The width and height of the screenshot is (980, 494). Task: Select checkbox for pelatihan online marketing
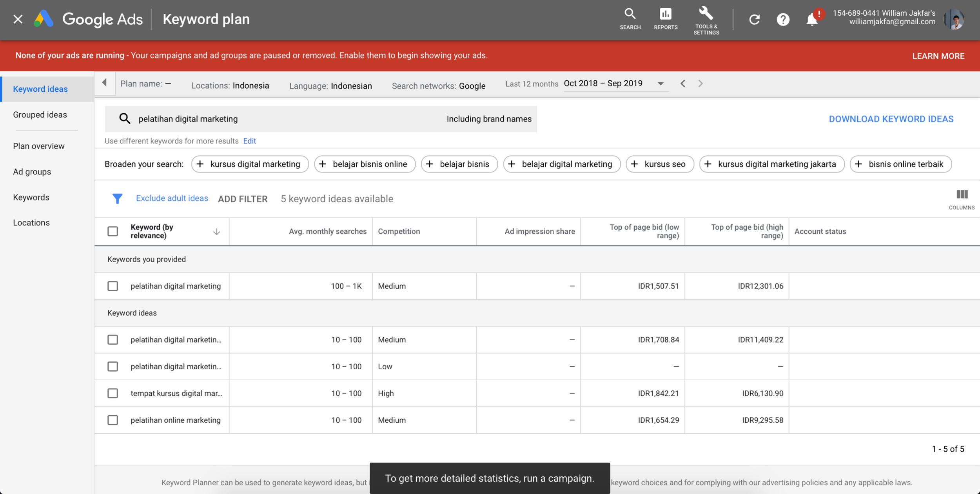(x=113, y=420)
